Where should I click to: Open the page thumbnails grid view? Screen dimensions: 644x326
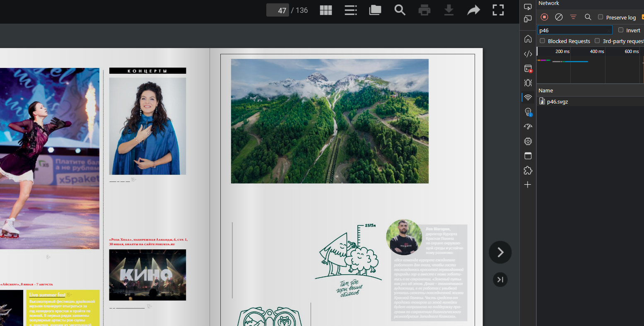click(326, 10)
